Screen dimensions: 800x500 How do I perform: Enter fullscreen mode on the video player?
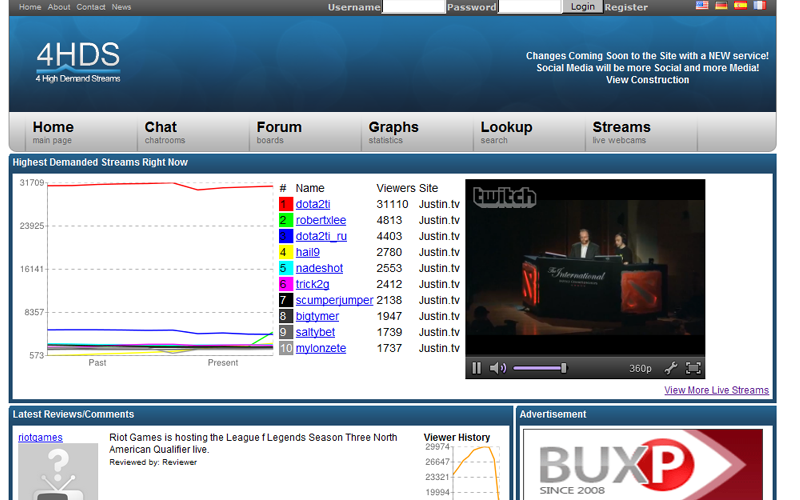click(x=693, y=368)
